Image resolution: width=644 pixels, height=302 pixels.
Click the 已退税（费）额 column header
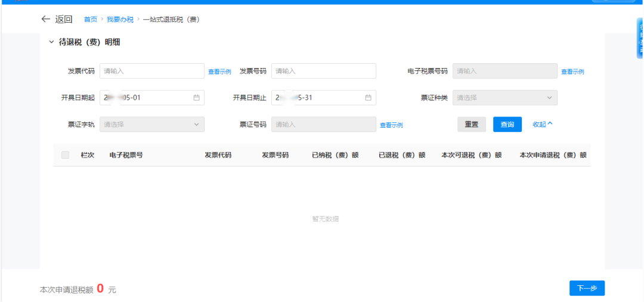[402, 155]
